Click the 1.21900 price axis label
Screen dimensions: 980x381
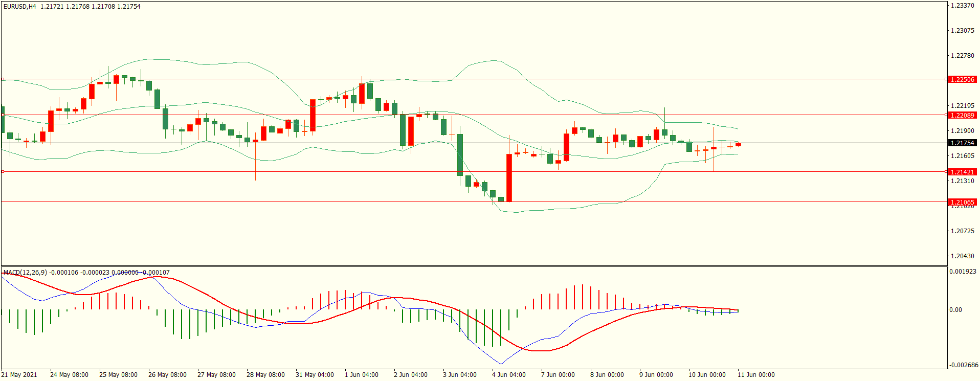tap(962, 131)
